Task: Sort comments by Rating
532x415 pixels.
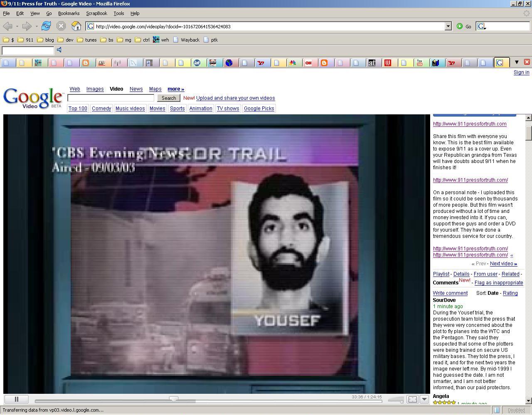Action: click(510, 293)
